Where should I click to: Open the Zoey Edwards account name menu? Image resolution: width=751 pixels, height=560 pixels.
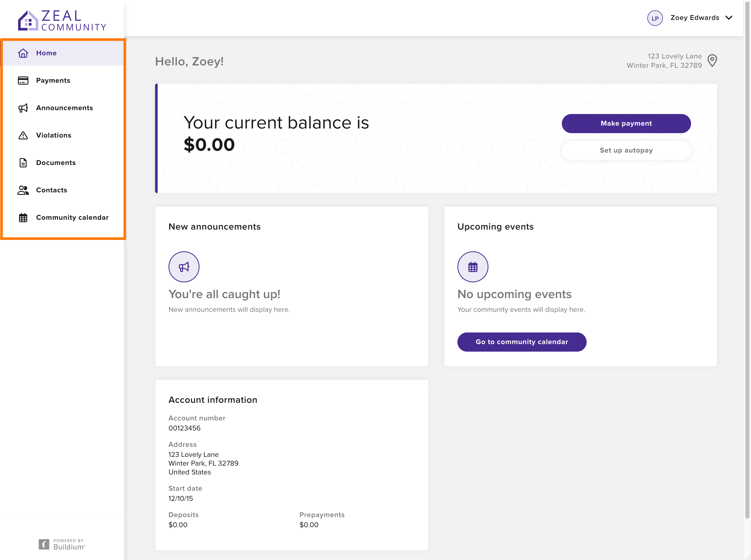click(694, 18)
